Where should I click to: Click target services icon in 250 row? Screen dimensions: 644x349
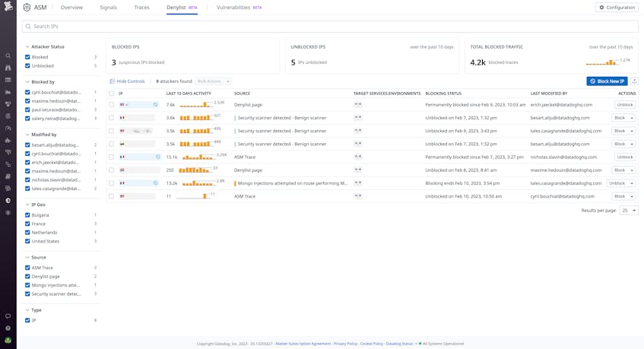358,170
